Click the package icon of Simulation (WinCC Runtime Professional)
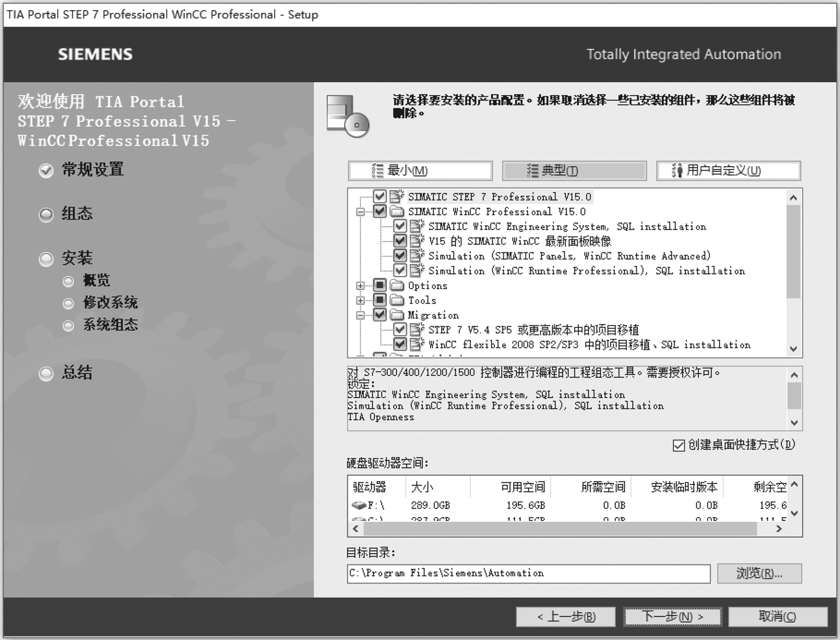The height and width of the screenshot is (640, 840). [417, 270]
